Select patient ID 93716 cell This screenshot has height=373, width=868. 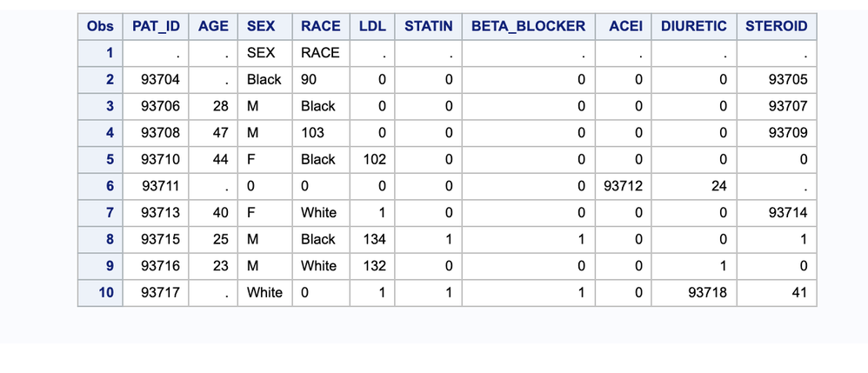tap(156, 266)
